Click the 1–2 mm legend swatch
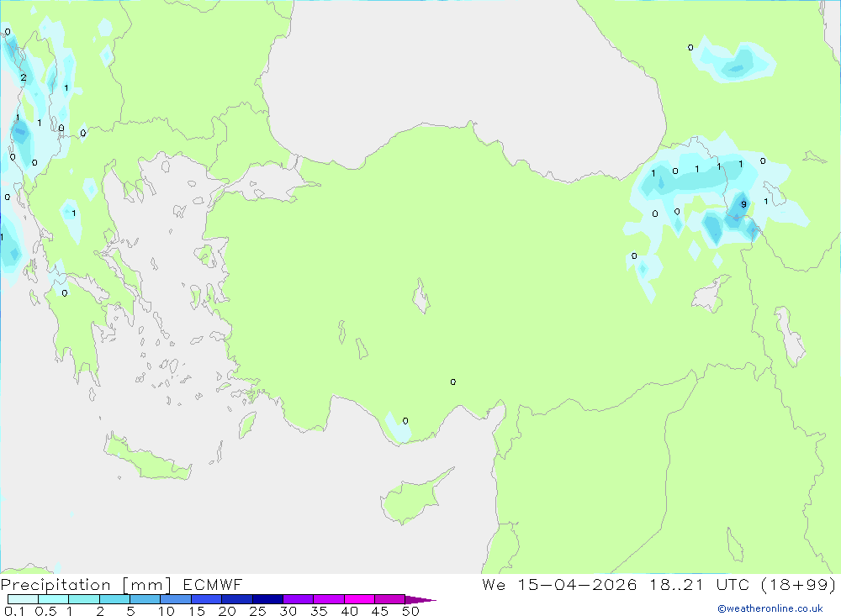Screen dimensions: 841x616 pyautogui.click(x=83, y=599)
